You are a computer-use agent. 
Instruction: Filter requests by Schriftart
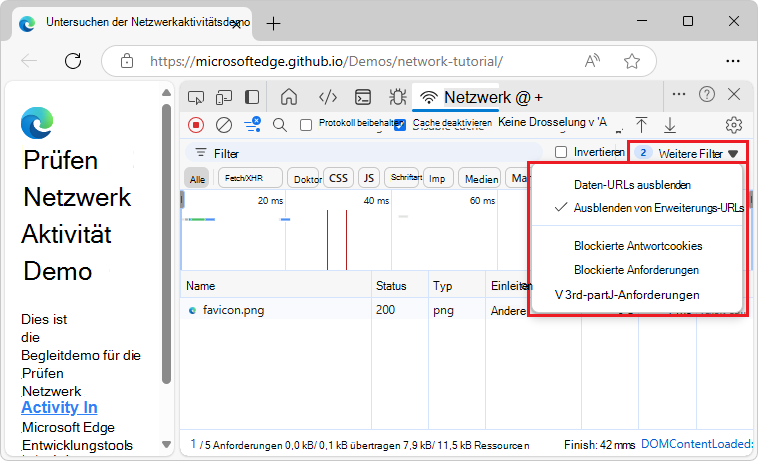[404, 178]
